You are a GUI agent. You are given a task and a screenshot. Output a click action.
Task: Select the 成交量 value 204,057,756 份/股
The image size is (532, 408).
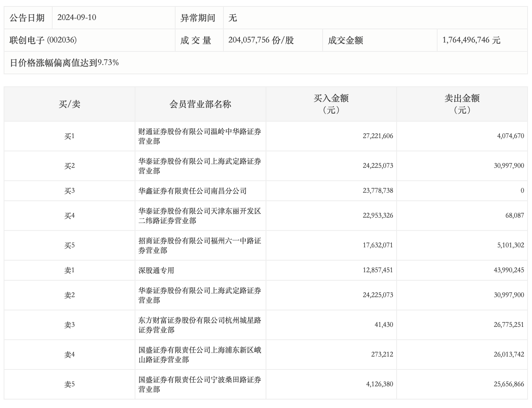coord(261,40)
